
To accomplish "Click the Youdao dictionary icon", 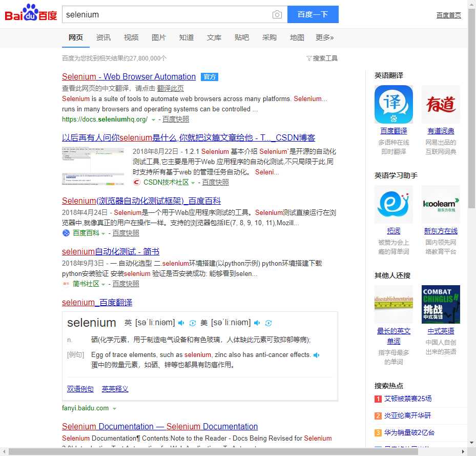I will (441, 104).
